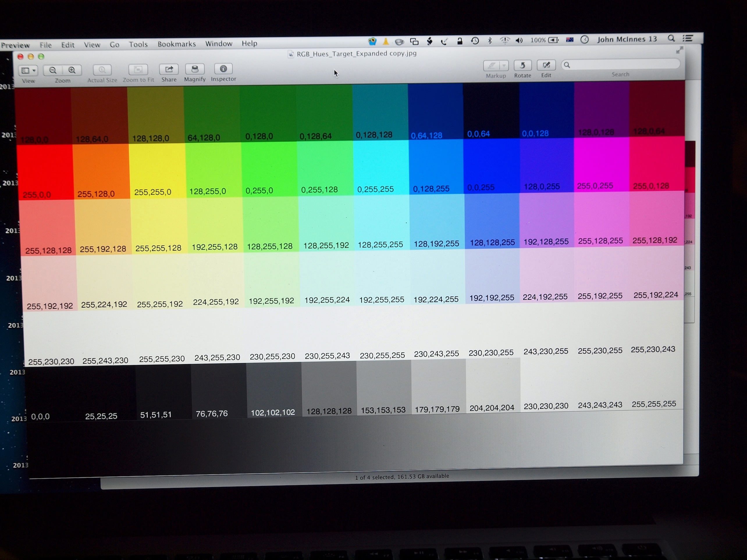Activate the Magnify loupe tool
The width and height of the screenshot is (747, 560).
click(195, 69)
